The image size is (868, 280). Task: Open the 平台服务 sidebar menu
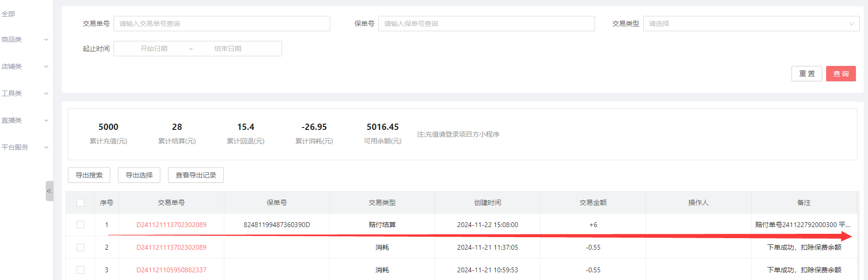pos(24,147)
